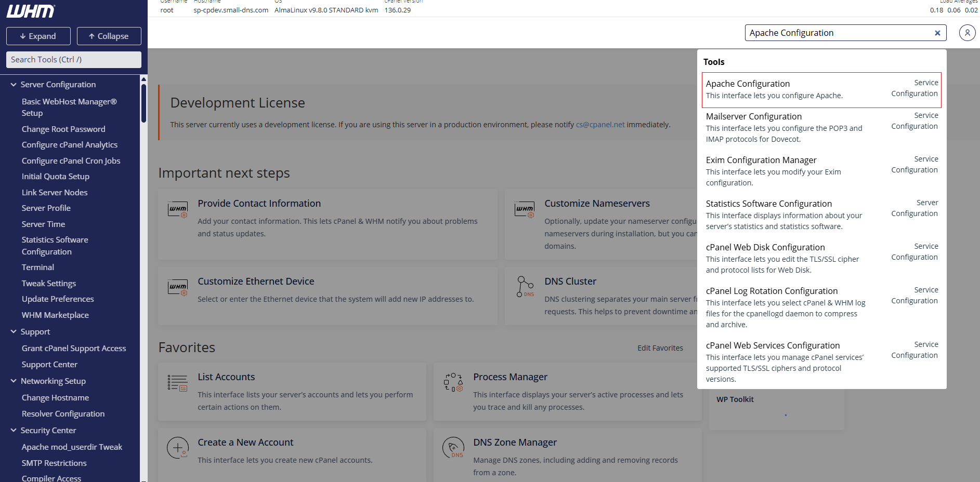Screen dimensions: 980x482
Task: Open Grant cPanel Support Access
Action: coord(74,348)
